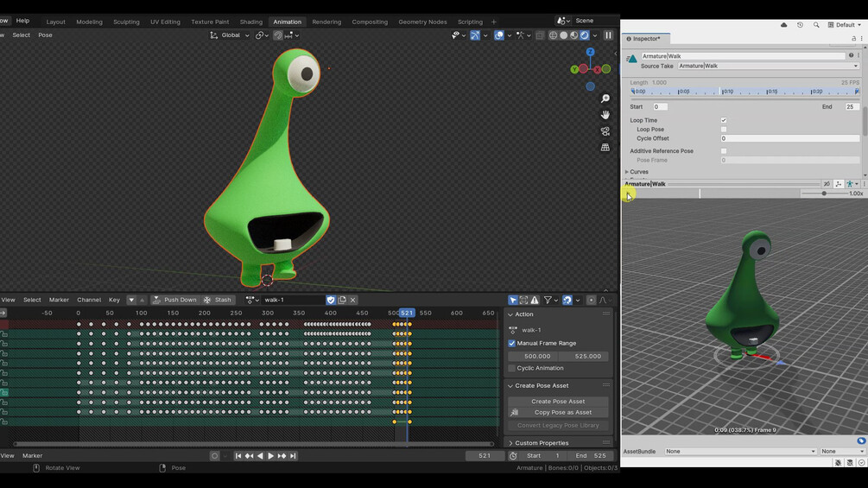868x488 pixels.
Task: Click the pause icon in viewport header
Action: 608,35
